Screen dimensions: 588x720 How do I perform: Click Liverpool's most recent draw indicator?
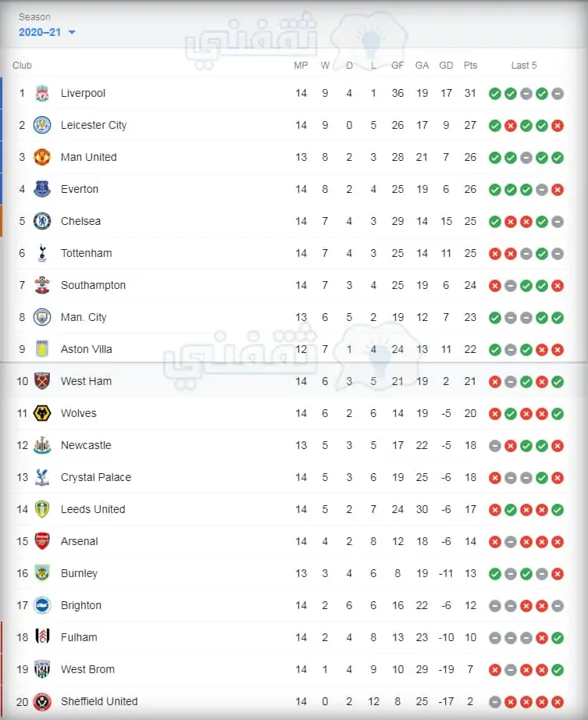558,94
